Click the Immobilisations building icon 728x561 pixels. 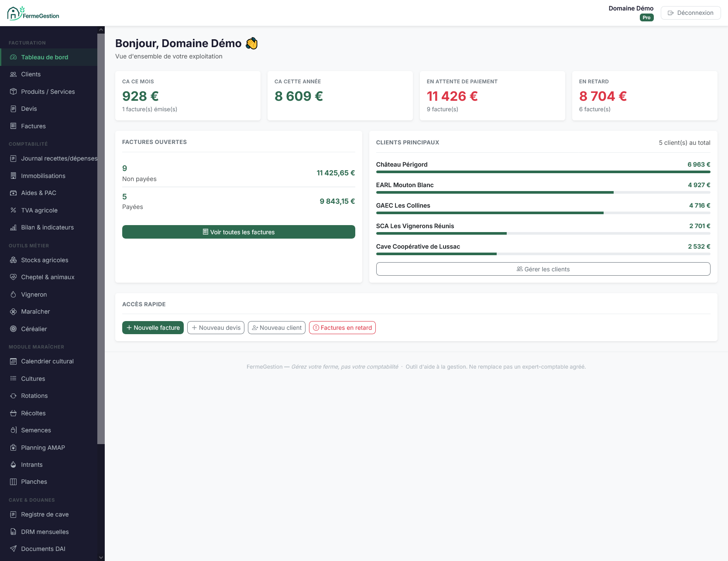tap(13, 176)
